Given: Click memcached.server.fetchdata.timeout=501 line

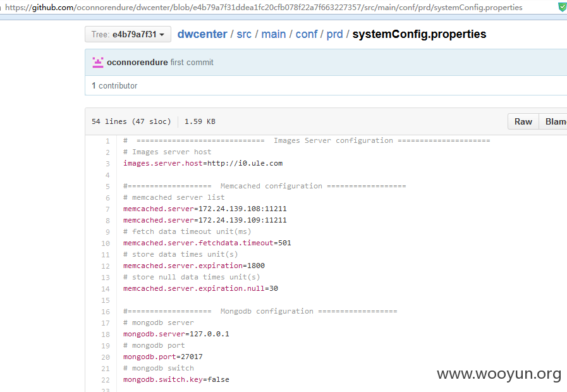Looking at the screenshot, I should 207,243.
